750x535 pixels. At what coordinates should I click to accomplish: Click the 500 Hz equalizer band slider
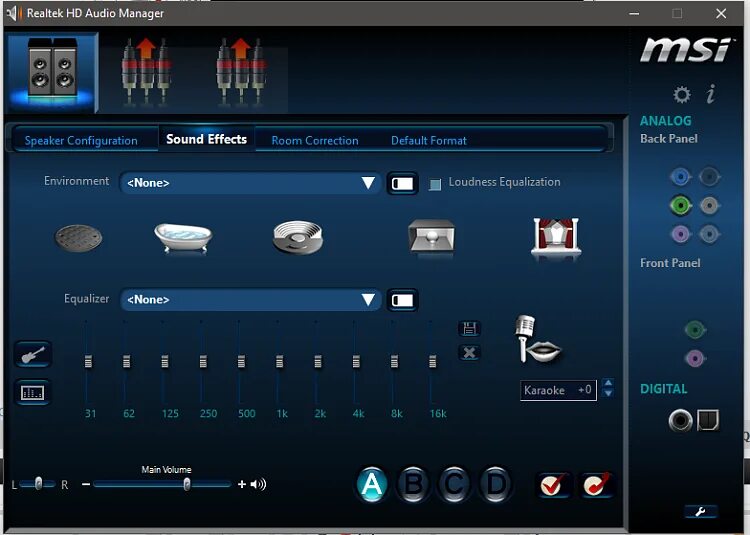click(x=241, y=361)
